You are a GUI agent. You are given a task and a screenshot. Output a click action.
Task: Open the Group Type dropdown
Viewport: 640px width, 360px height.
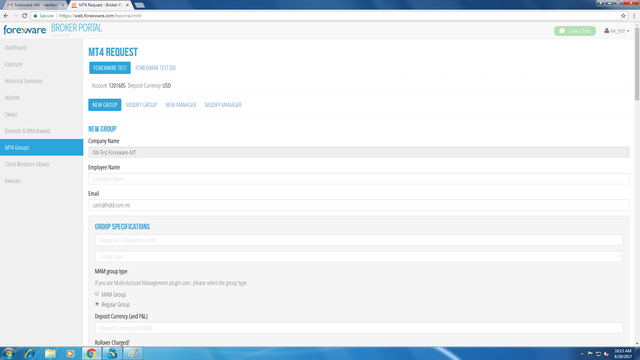[358, 256]
